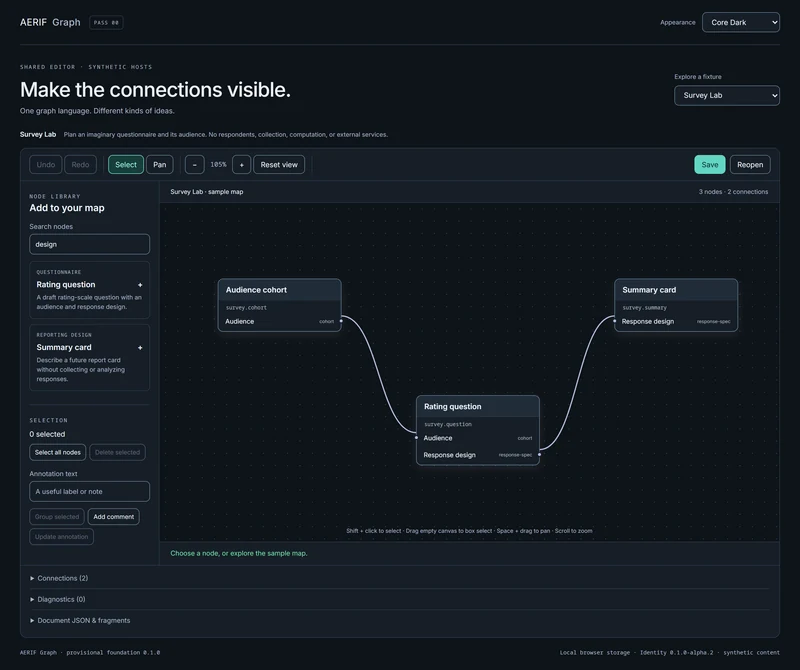Screen dimensions: 800x670
Task: Open the Appearance dropdown
Action: (741, 22)
